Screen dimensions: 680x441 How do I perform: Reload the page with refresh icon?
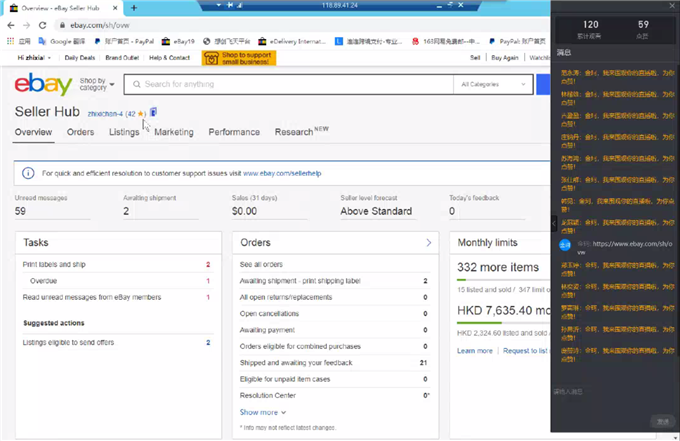(x=42, y=25)
